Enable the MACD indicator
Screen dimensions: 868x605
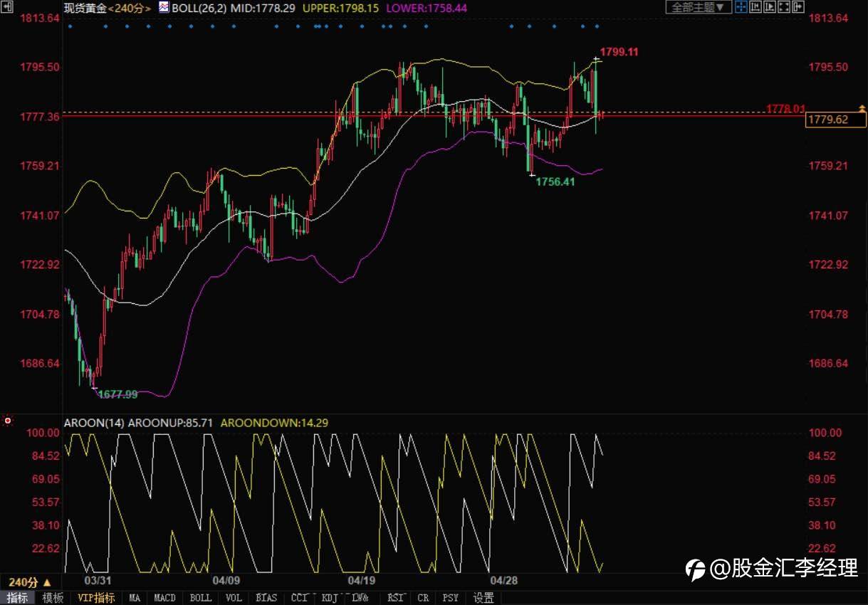click(164, 598)
